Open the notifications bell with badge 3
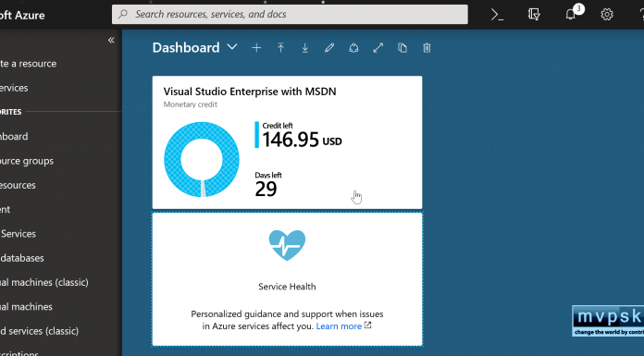Viewport: 644px width, 356px height. pos(573,13)
